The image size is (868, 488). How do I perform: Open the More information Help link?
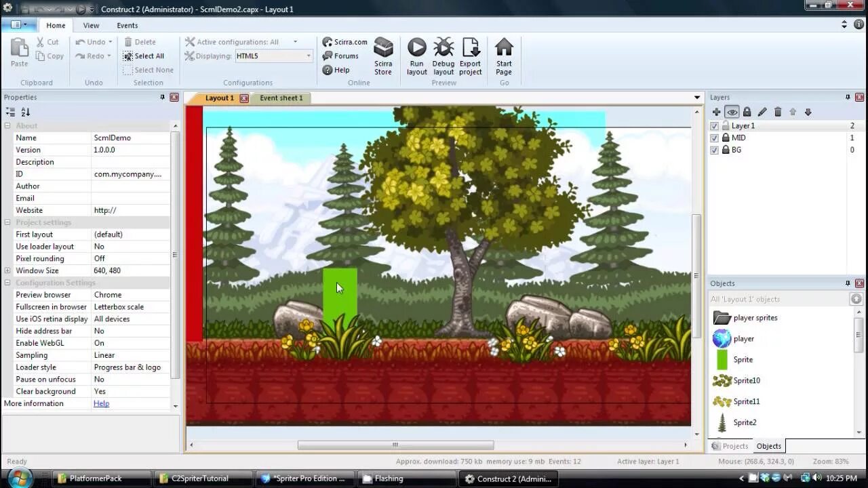click(101, 403)
